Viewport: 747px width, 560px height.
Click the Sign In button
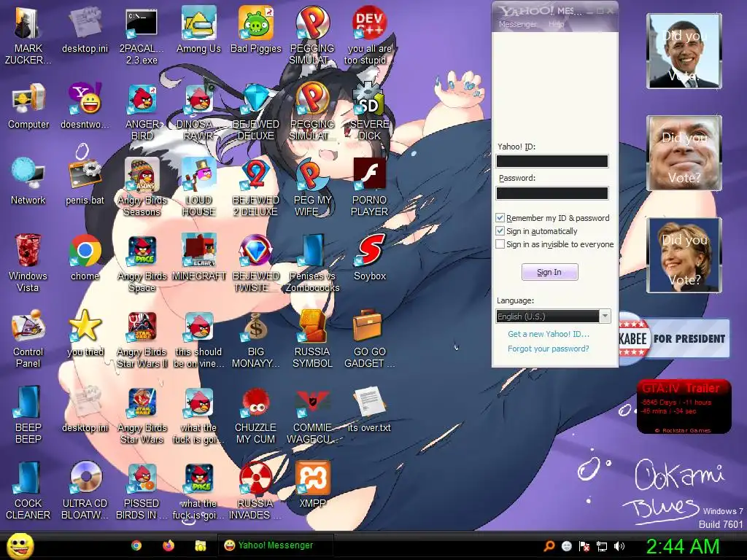550,272
